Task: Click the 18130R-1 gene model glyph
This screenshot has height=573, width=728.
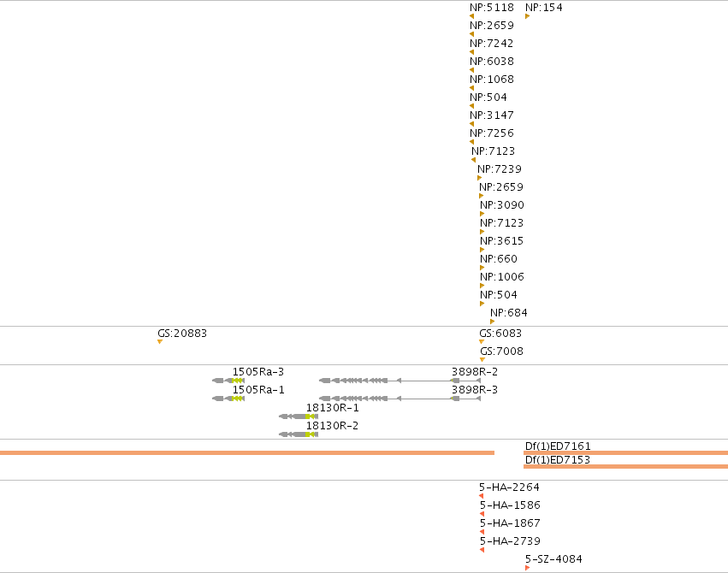Action: [299, 416]
